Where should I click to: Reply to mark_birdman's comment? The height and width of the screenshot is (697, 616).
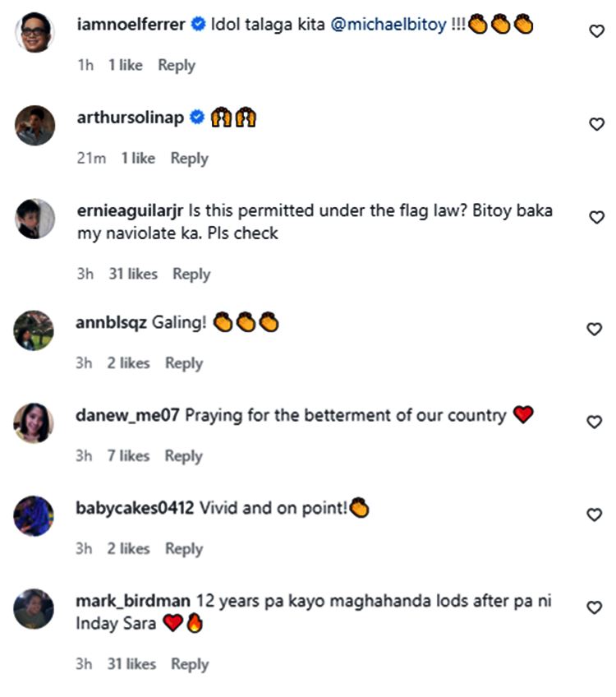tap(190, 664)
